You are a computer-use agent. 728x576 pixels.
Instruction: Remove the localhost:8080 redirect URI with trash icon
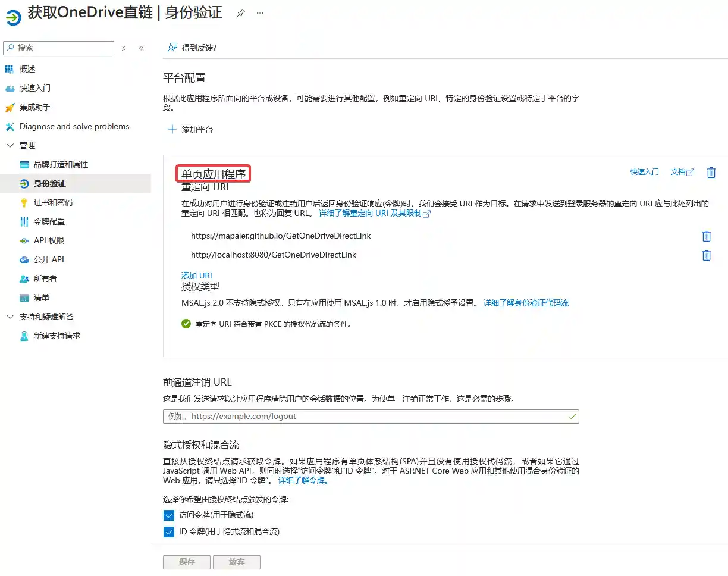click(x=707, y=255)
